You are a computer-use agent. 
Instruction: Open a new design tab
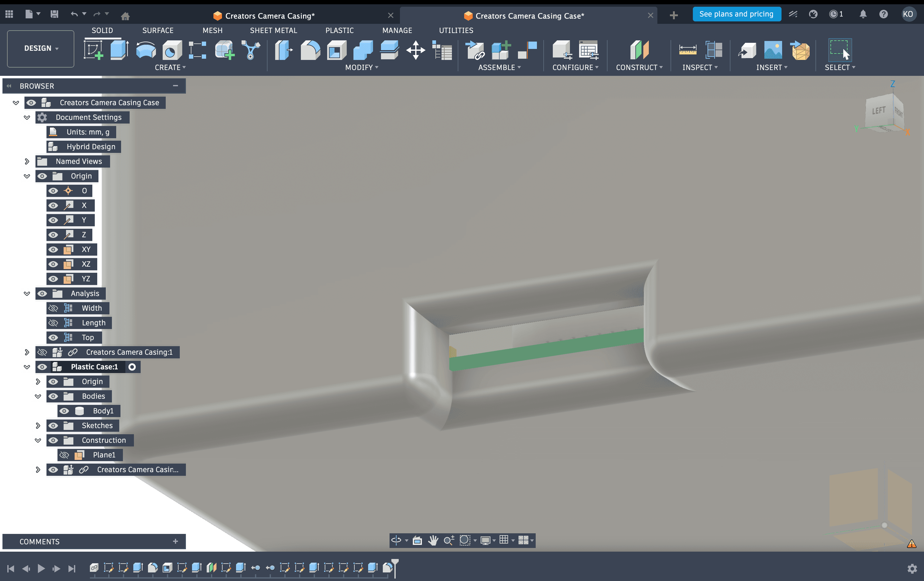673,15
